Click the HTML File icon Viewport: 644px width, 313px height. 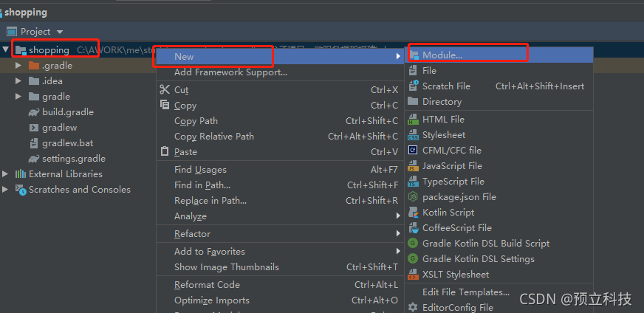pyautogui.click(x=413, y=120)
